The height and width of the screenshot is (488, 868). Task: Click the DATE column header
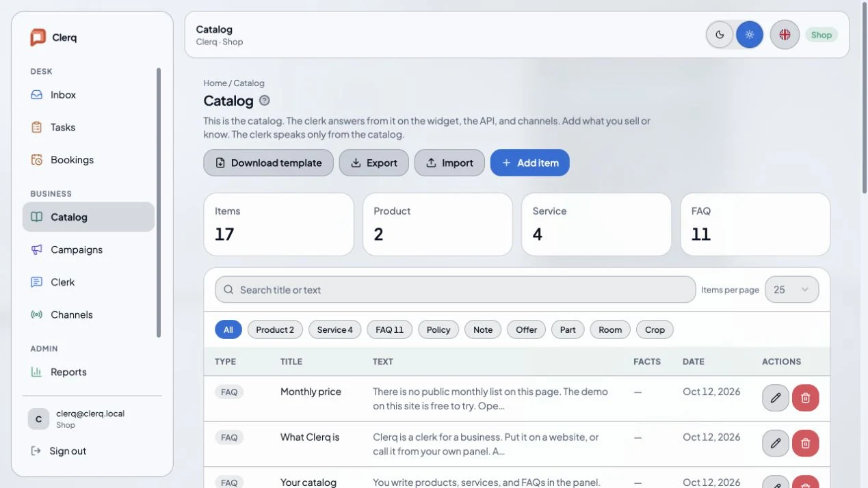point(694,362)
